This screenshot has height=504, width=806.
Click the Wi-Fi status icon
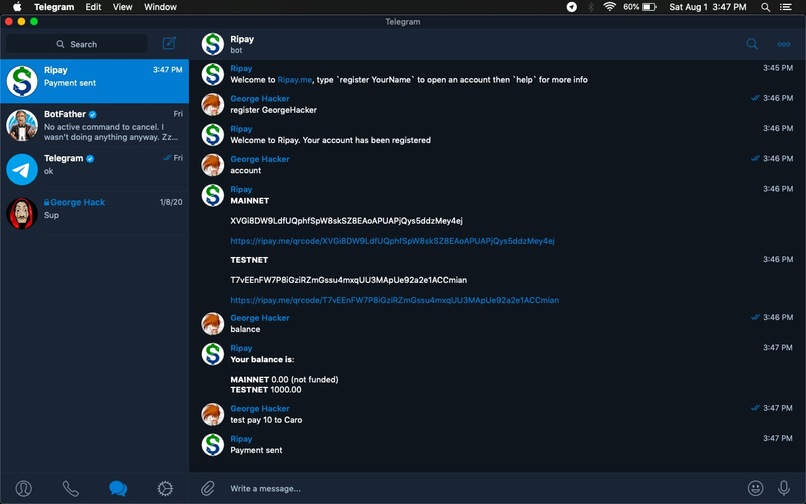(x=610, y=7)
